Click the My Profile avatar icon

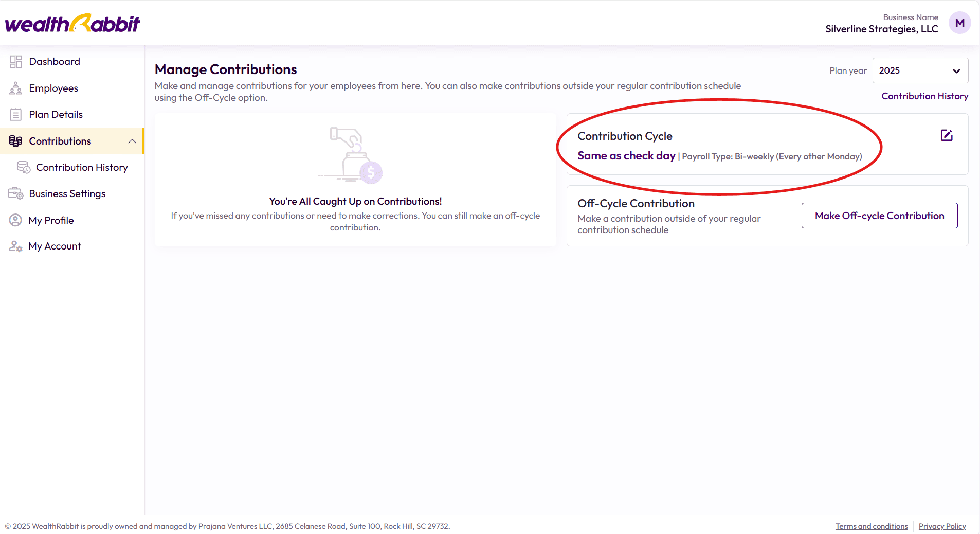(x=16, y=220)
